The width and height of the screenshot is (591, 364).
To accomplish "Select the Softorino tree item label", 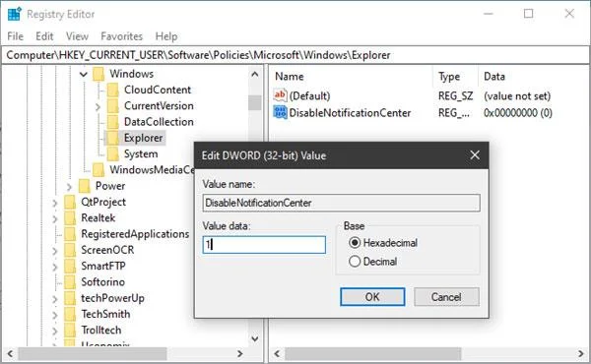I will (x=102, y=282).
